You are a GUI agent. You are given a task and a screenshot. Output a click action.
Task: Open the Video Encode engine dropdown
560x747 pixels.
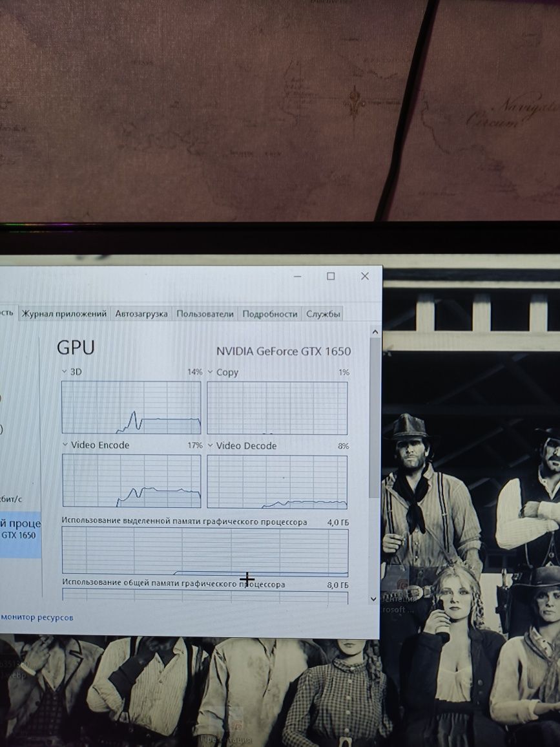coord(65,445)
